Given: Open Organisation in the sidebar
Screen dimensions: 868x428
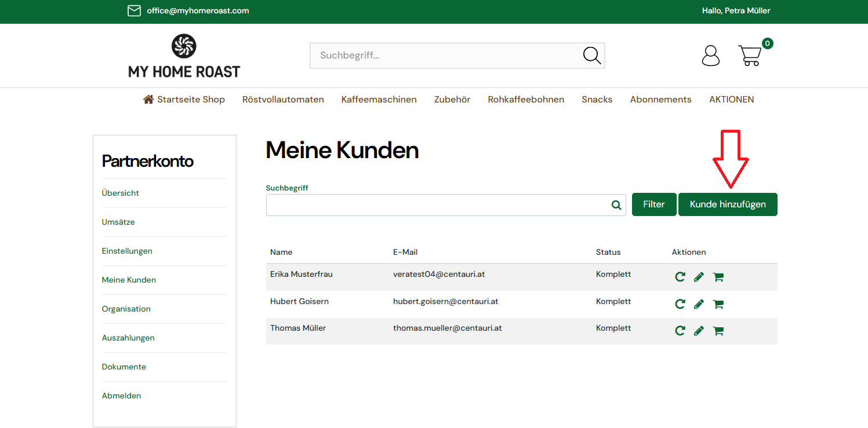Looking at the screenshot, I should click(126, 309).
